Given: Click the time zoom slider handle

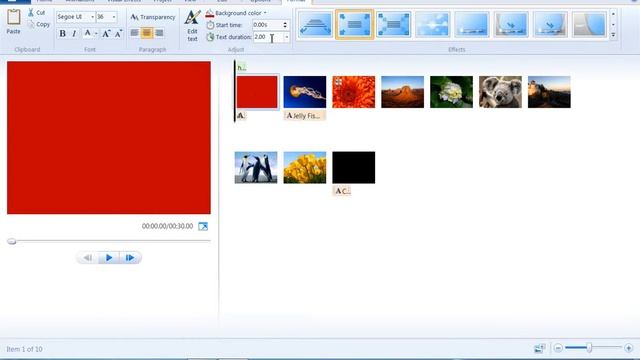Looking at the screenshot, I should click(x=589, y=348).
